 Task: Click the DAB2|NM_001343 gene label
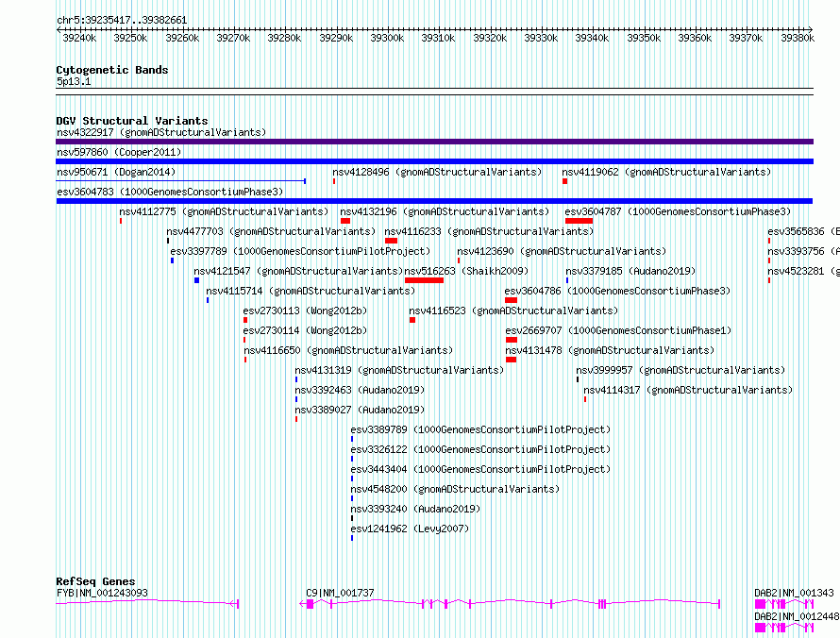[x=794, y=593]
